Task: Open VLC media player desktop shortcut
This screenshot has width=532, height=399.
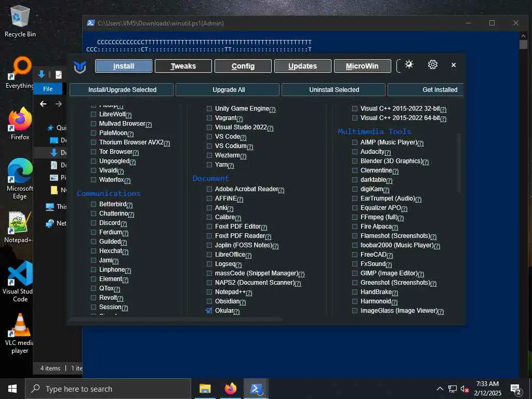Action: pos(20,334)
